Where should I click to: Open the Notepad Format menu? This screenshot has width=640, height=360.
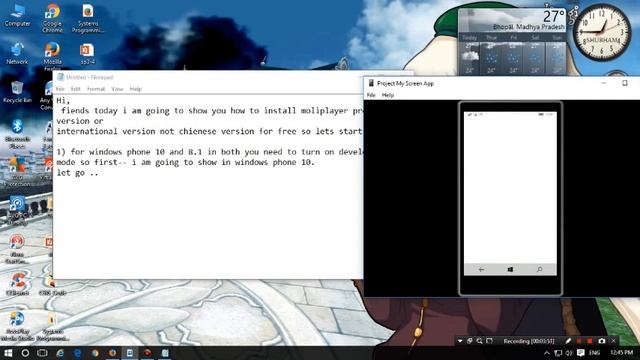coord(96,89)
